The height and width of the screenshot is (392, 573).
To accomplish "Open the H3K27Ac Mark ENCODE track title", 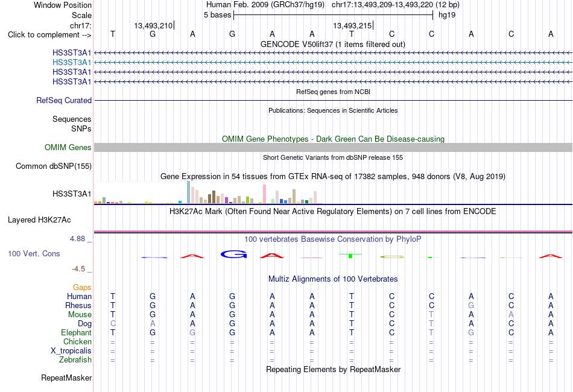I will pyautogui.click(x=333, y=212).
